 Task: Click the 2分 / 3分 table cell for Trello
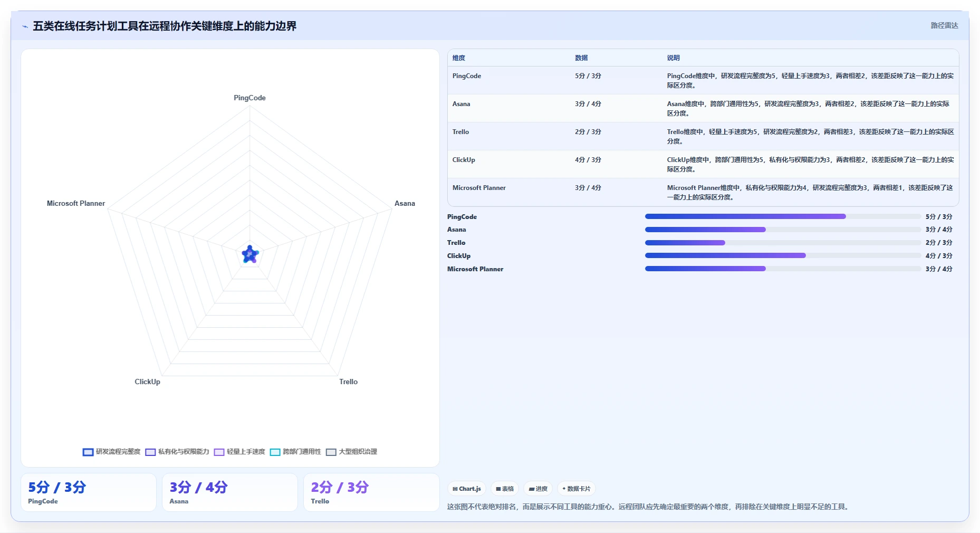pos(588,132)
